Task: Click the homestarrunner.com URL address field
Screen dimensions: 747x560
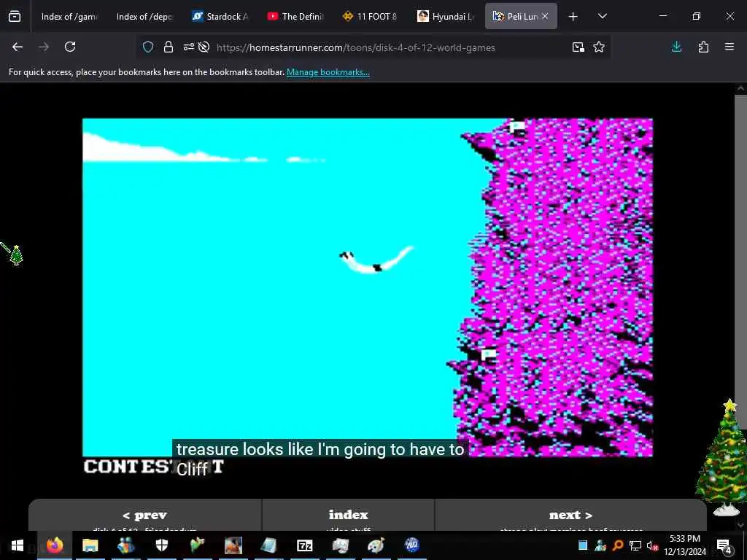Action: (x=355, y=47)
